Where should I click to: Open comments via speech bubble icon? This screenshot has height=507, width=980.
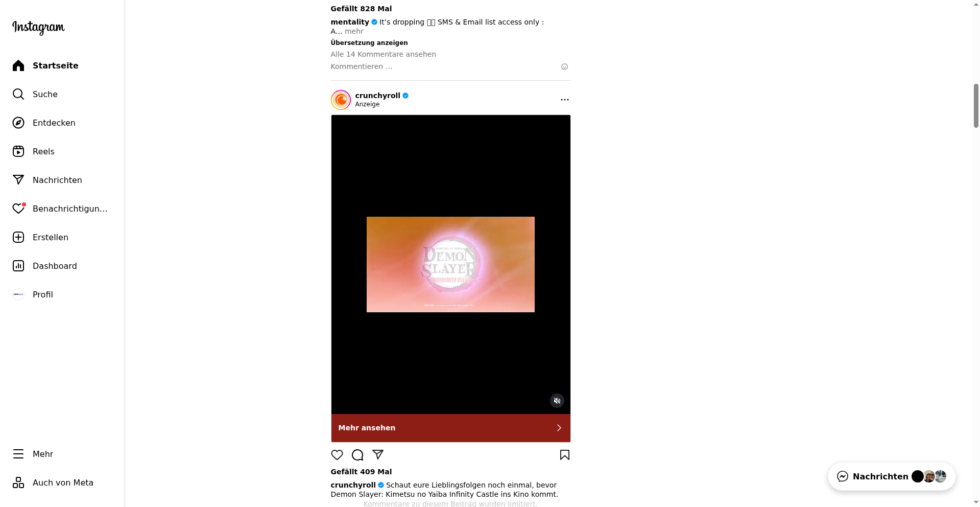click(357, 455)
